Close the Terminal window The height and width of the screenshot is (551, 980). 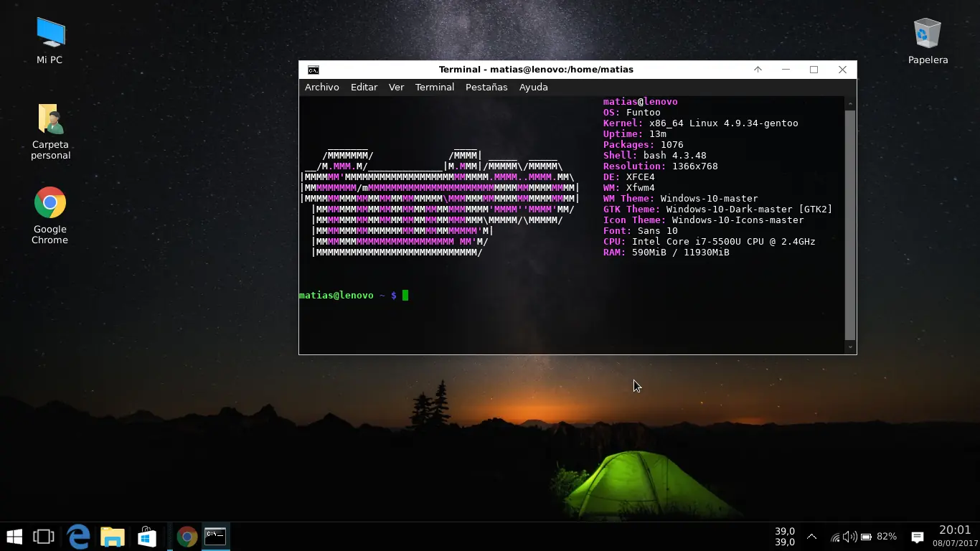(842, 70)
